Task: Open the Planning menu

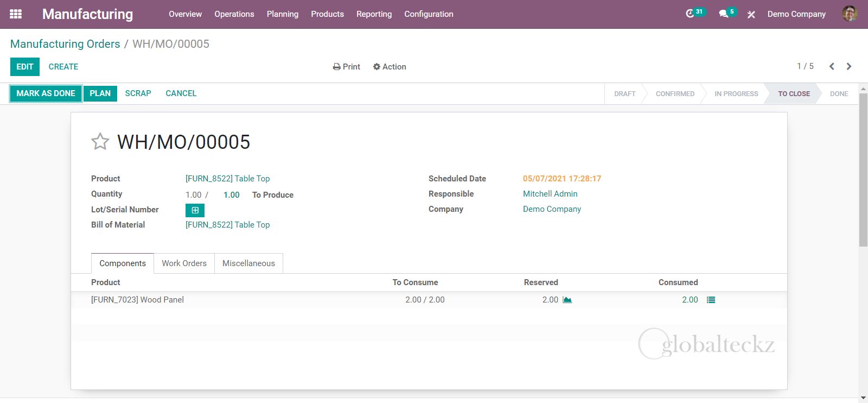Action: [283, 14]
